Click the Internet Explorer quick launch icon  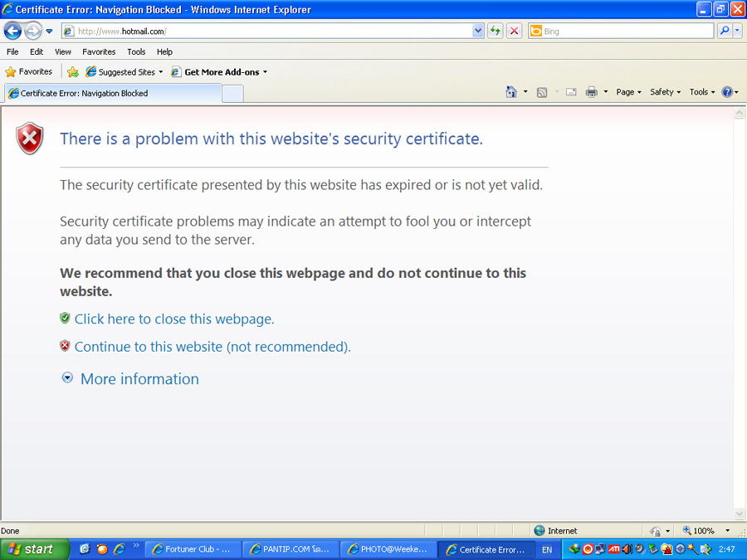click(x=120, y=549)
